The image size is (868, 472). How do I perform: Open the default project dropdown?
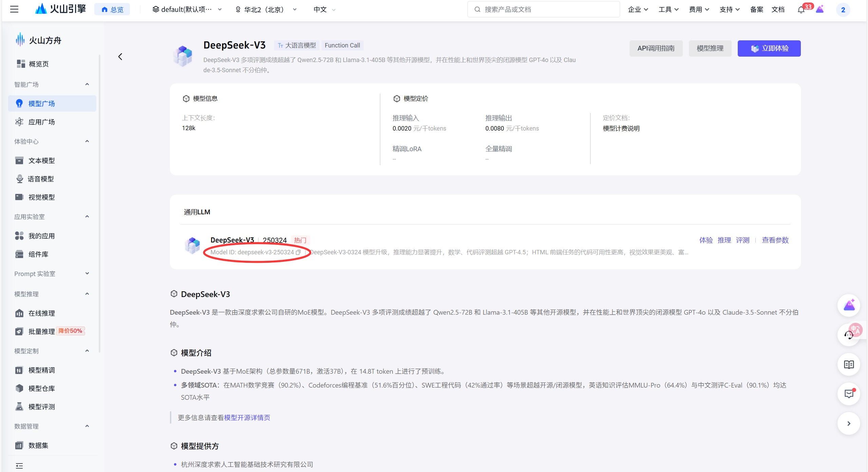[187, 9]
